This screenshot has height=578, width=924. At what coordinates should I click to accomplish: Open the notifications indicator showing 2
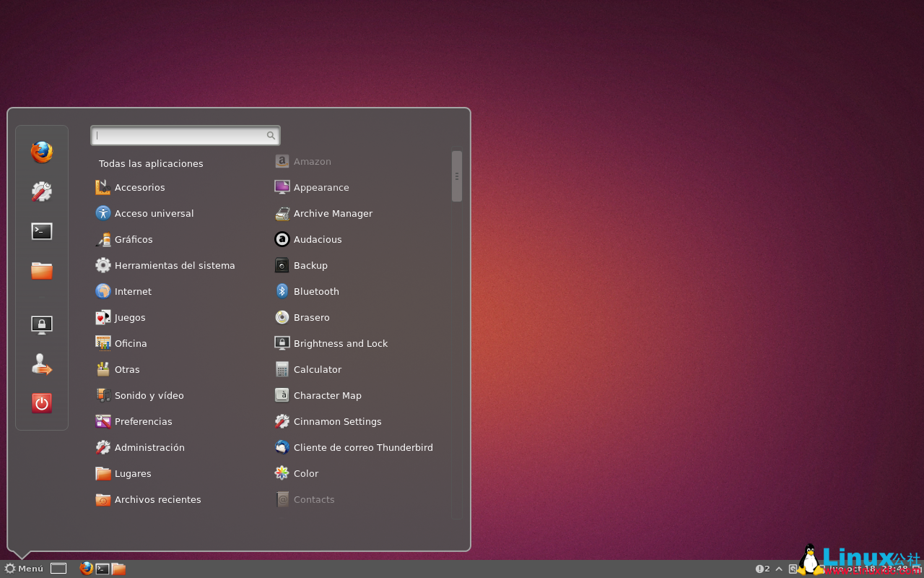762,569
